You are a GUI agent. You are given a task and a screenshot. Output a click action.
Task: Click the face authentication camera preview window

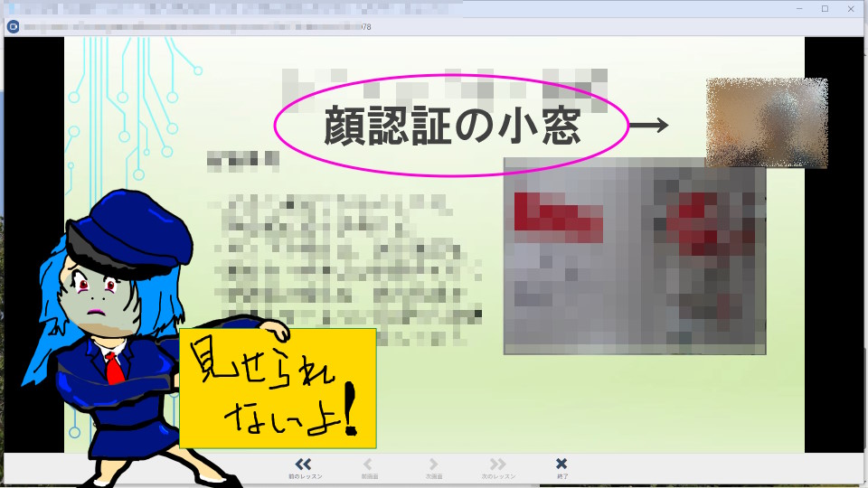coord(767,122)
